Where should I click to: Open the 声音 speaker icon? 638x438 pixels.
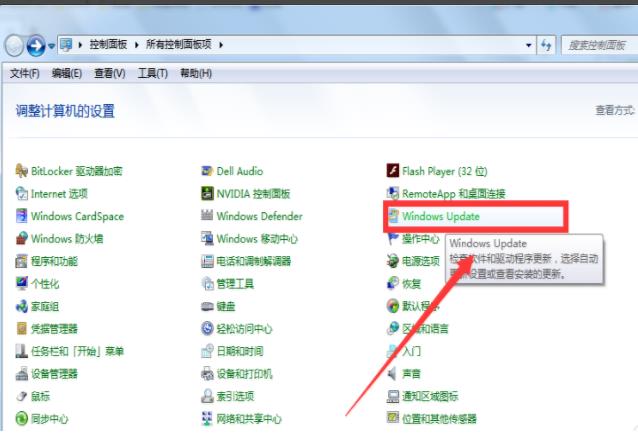(392, 373)
